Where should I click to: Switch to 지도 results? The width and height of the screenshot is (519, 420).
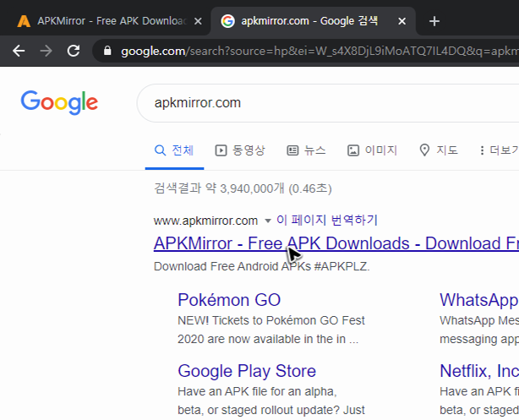click(x=439, y=150)
